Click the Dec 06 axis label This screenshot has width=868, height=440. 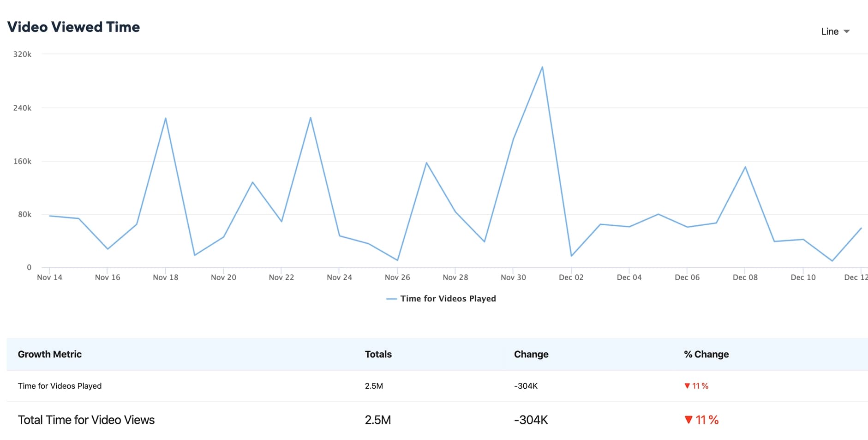(x=687, y=277)
